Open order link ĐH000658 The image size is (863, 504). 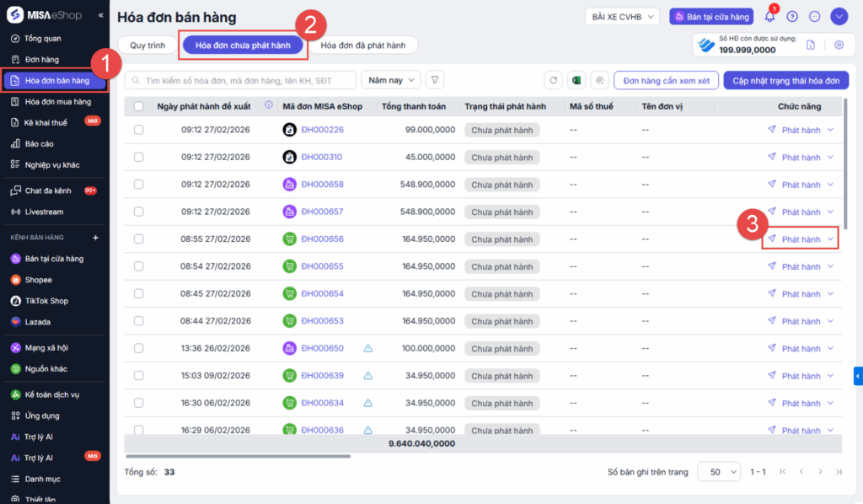322,185
